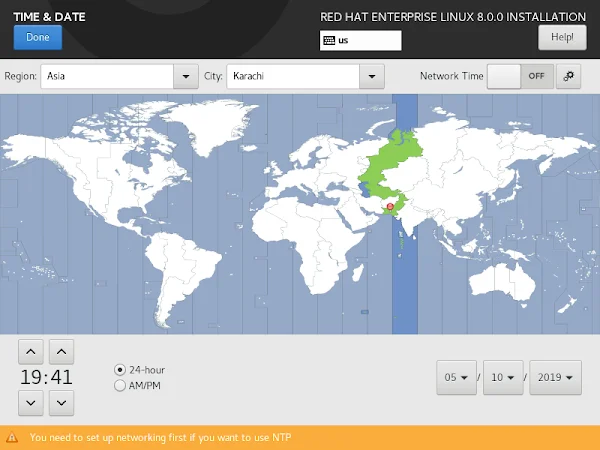Select the 24-hour time format

[140, 370]
